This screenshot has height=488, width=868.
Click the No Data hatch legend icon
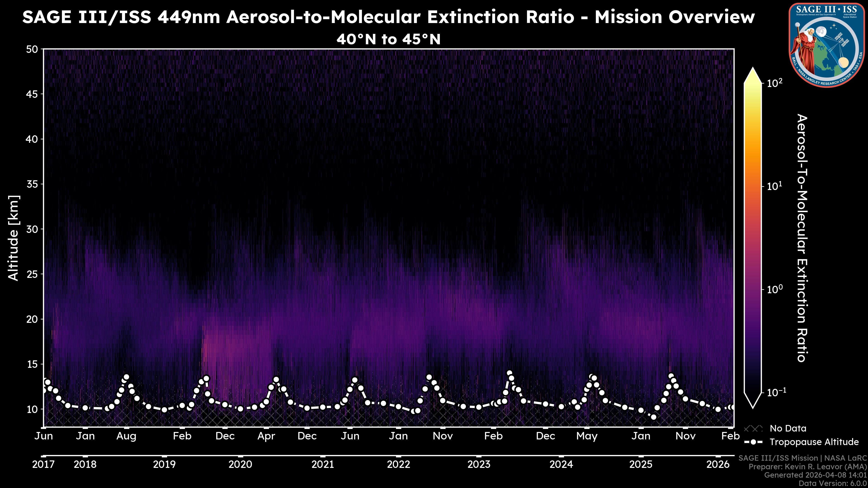753,428
